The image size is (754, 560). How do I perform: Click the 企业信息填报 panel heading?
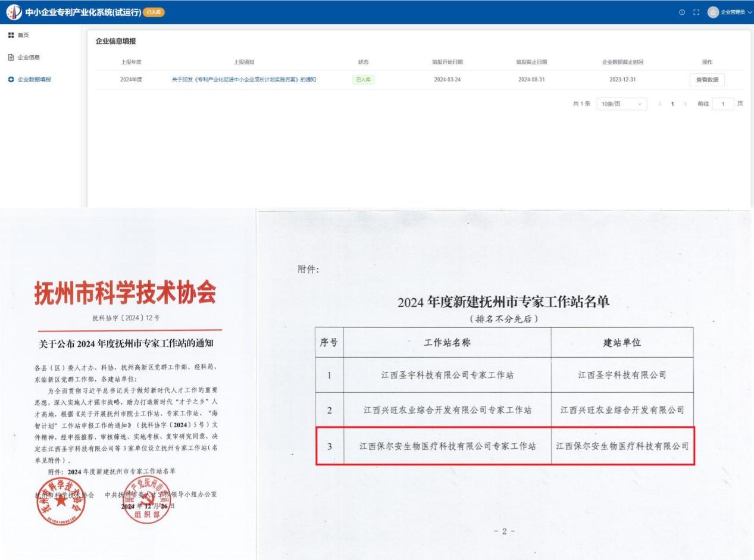click(115, 41)
